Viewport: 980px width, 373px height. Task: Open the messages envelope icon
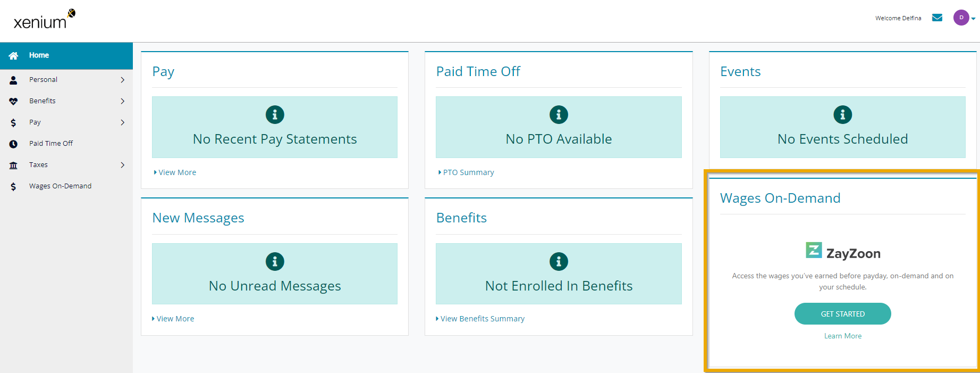(x=936, y=17)
